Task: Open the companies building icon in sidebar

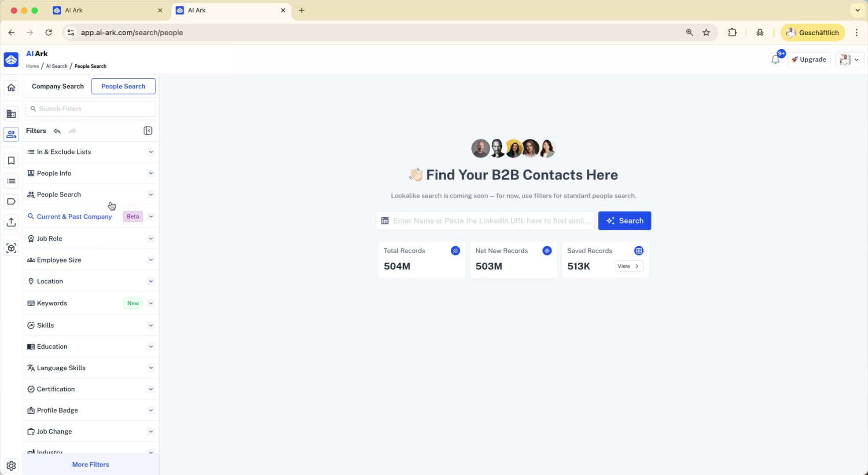Action: tap(11, 114)
